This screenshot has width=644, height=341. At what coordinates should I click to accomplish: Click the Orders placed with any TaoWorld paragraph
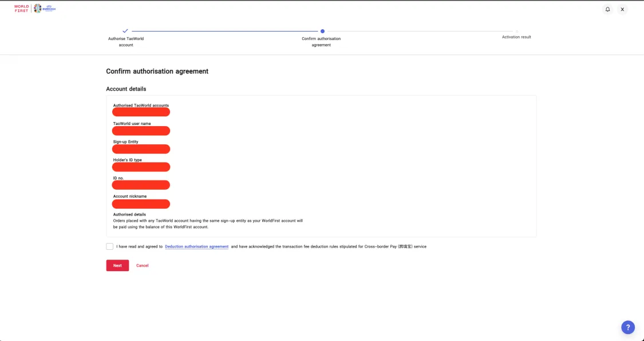[208, 224]
